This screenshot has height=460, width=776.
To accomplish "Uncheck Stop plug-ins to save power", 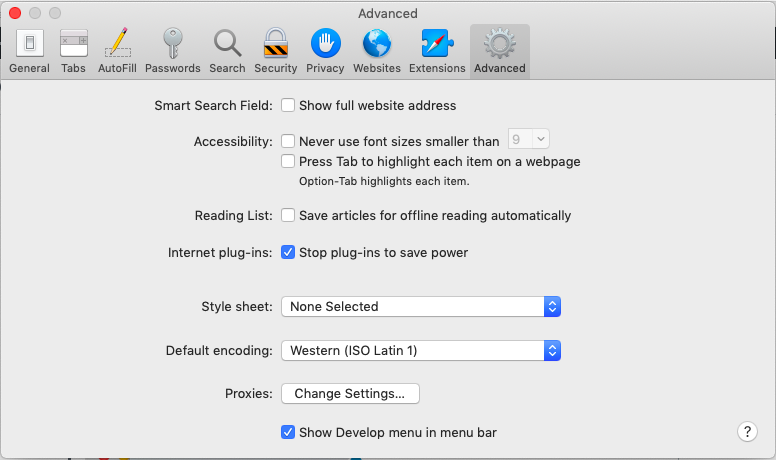I will pos(288,253).
